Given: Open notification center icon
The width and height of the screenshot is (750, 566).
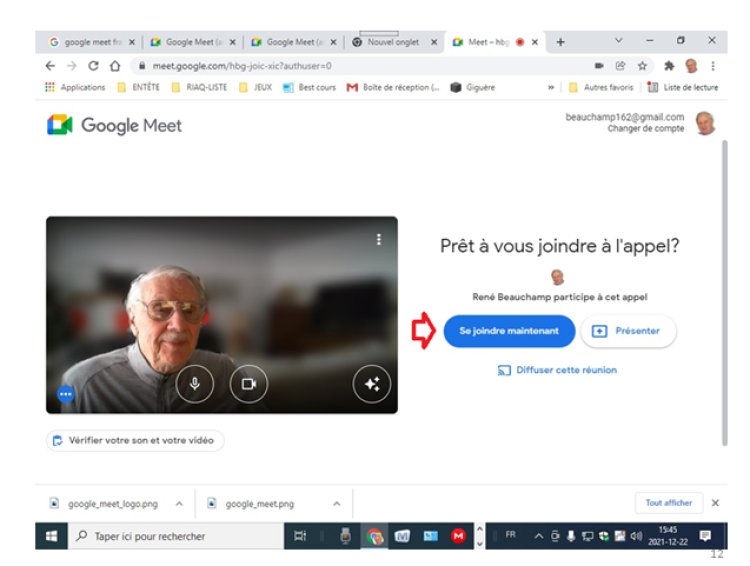Looking at the screenshot, I should click(x=705, y=535).
